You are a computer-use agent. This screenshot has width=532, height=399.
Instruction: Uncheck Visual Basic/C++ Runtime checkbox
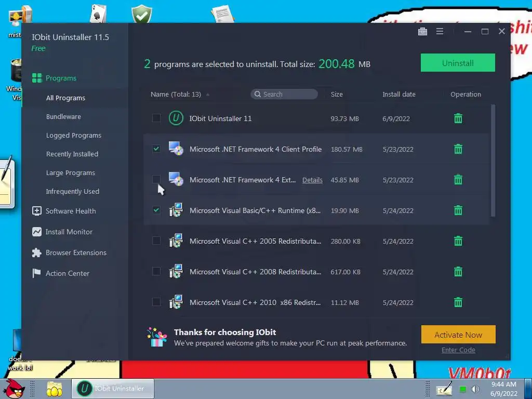pos(156,210)
